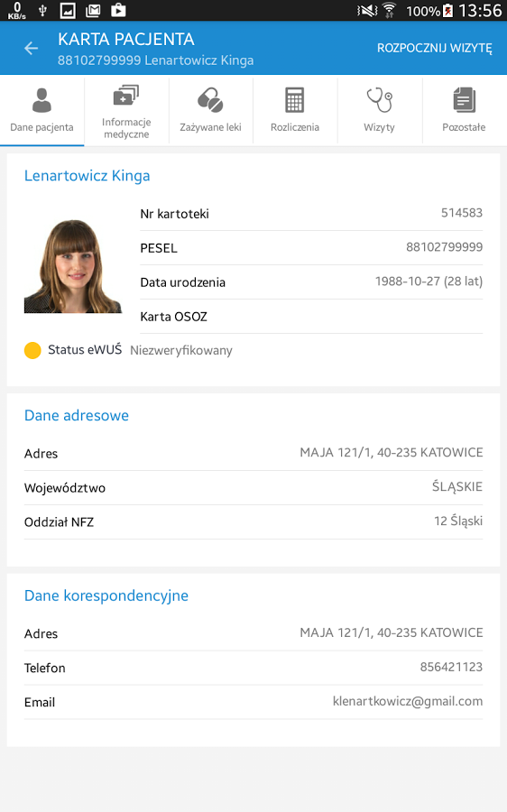
Task: Select the Karta OSOZ row
Action: click(311, 317)
